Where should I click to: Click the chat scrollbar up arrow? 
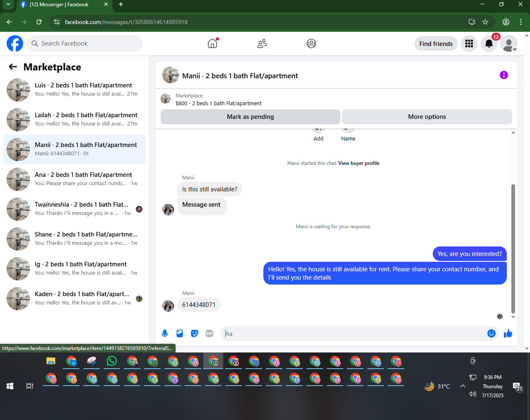(x=513, y=133)
